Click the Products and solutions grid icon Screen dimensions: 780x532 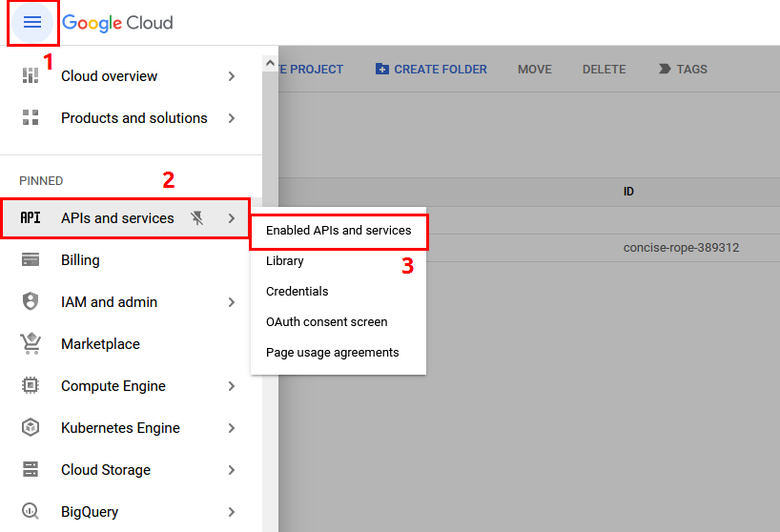[x=31, y=118]
